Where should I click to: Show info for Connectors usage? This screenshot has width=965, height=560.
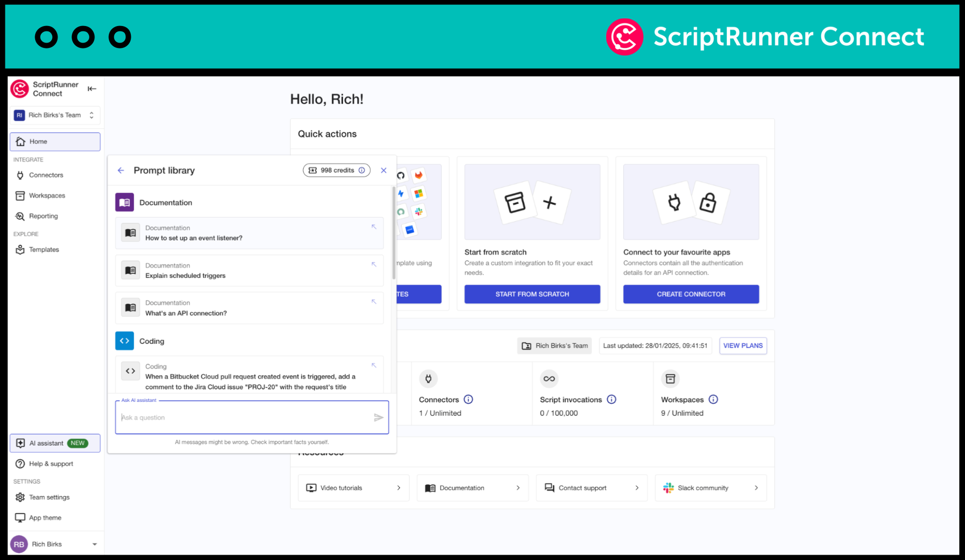point(468,399)
